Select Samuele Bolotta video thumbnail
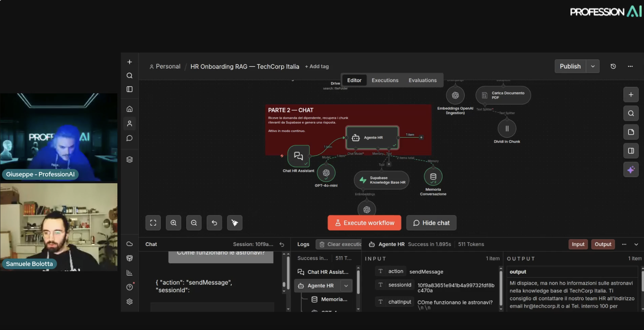 tap(59, 227)
